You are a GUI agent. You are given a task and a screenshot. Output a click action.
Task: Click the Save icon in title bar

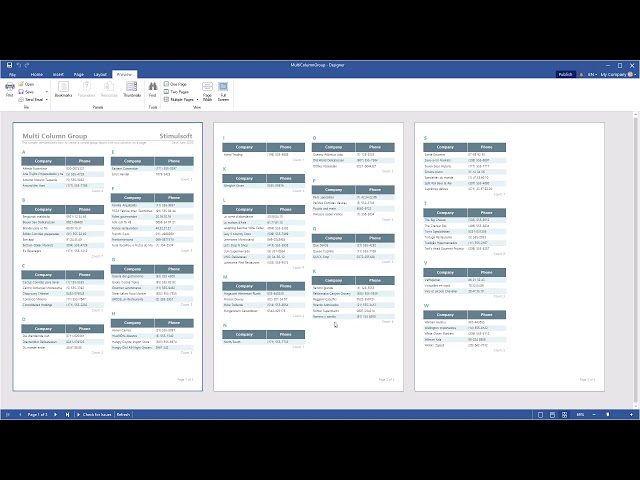tap(9, 65)
